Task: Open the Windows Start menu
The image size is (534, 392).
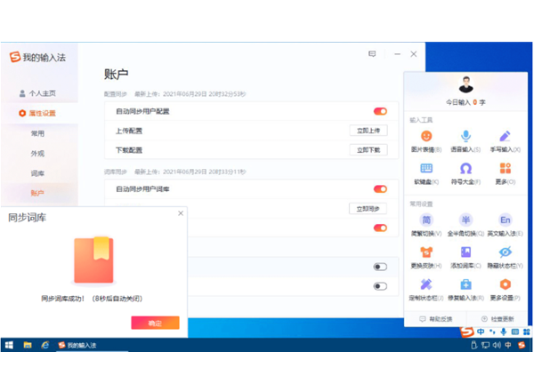Action: tap(9, 345)
